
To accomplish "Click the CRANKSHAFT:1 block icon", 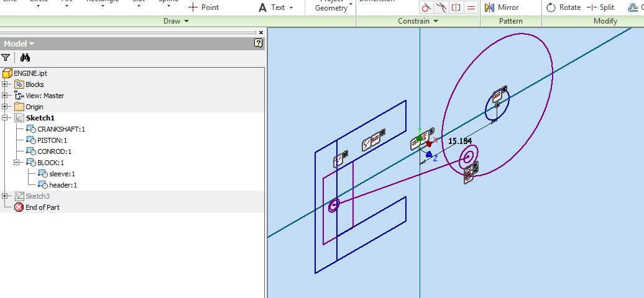I will (31, 129).
